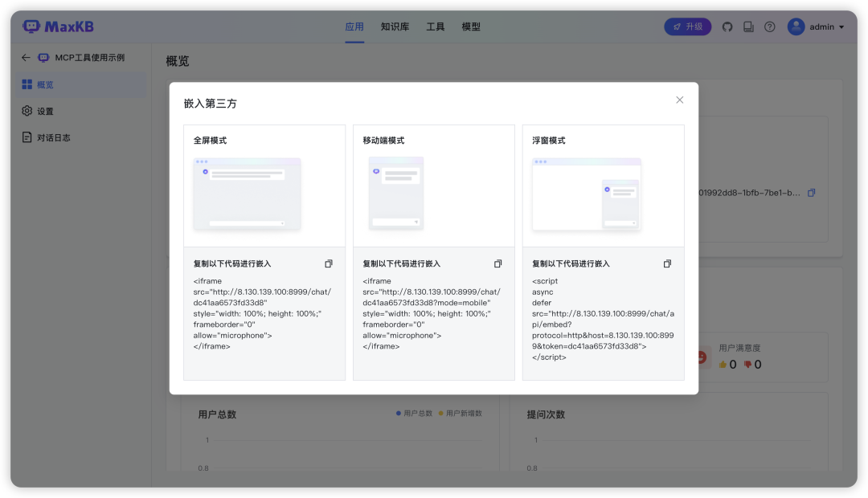
Task: Expand the admin account dropdown
Action: coord(841,27)
